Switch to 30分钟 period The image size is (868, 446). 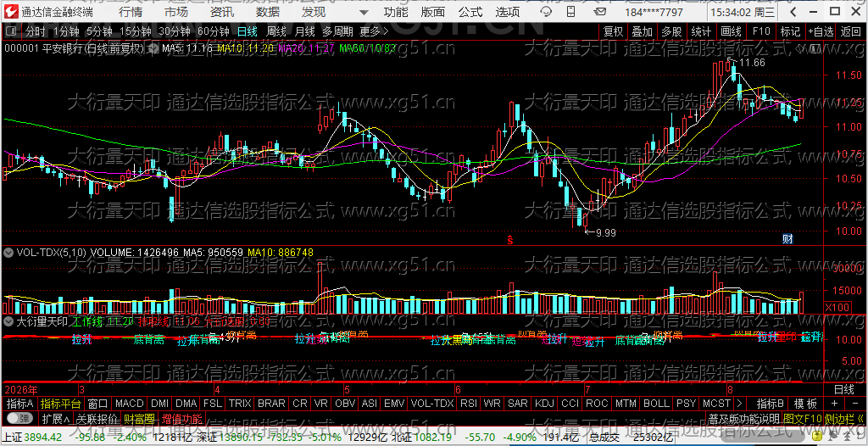point(175,31)
